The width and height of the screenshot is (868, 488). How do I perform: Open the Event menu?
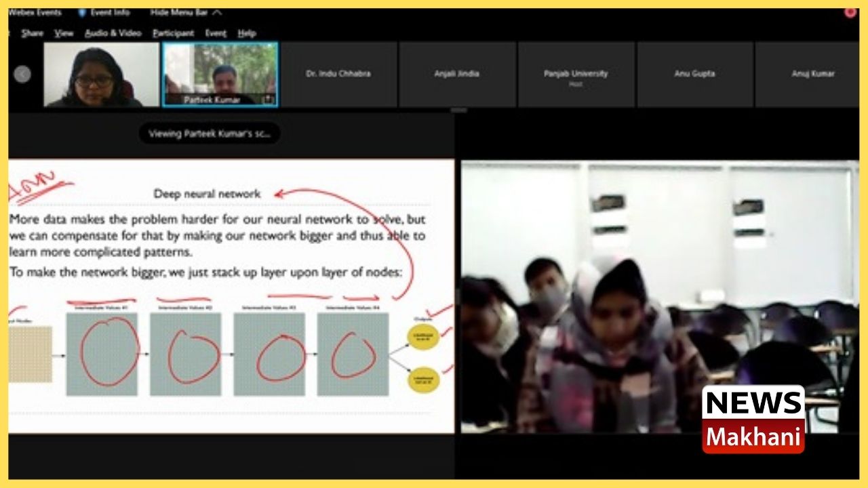pos(216,33)
